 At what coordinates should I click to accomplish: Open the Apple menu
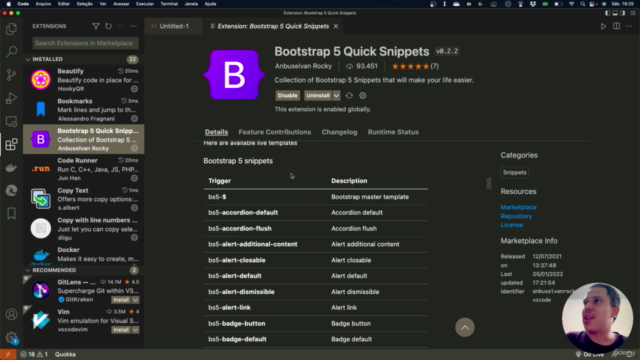pyautogui.click(x=8, y=4)
